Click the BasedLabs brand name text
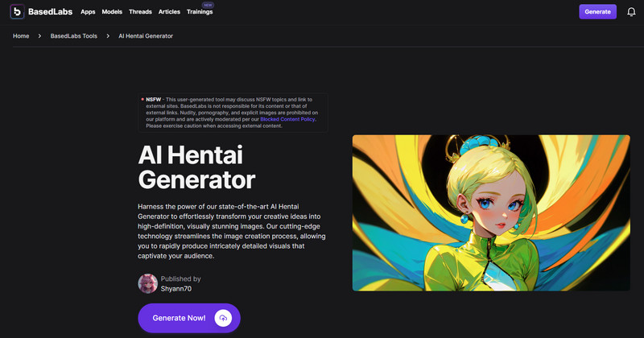Viewport: 644px width, 338px height. (x=50, y=12)
